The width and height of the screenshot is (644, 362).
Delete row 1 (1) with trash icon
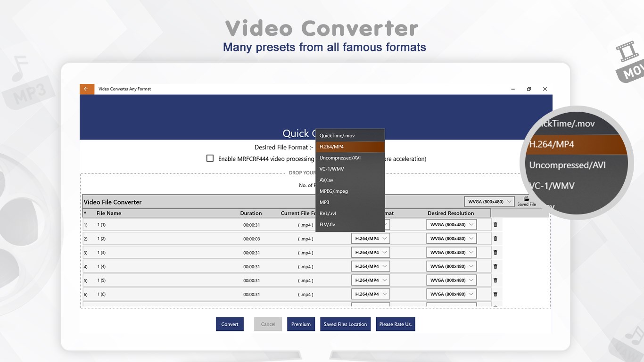(495, 225)
